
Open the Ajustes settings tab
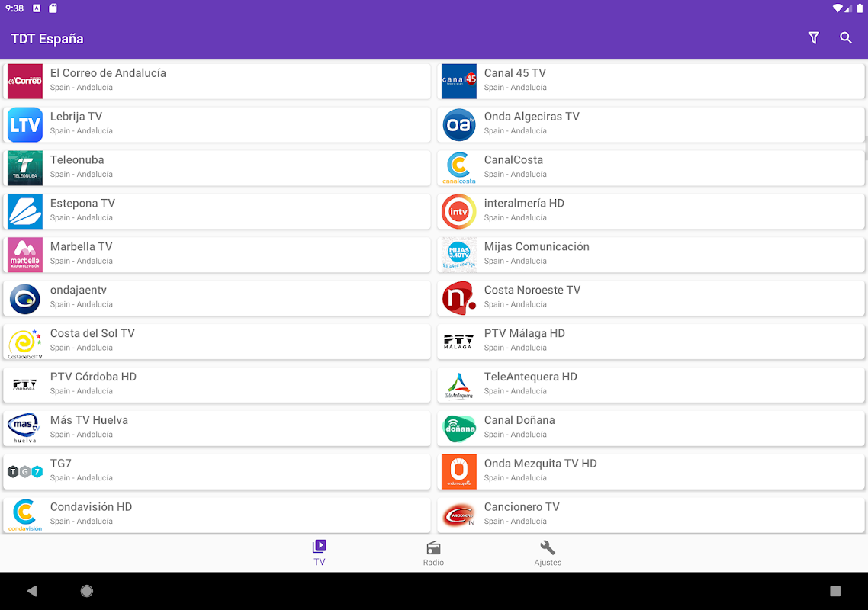(548, 553)
